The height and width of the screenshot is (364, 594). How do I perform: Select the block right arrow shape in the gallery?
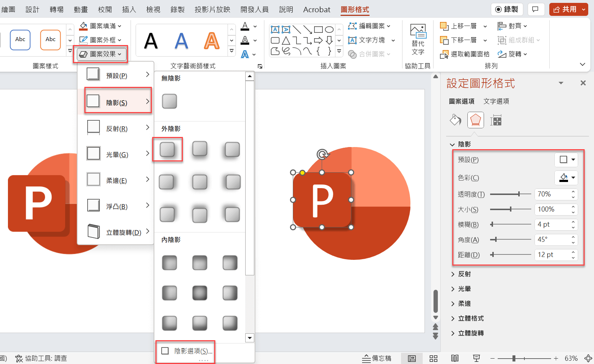click(318, 40)
